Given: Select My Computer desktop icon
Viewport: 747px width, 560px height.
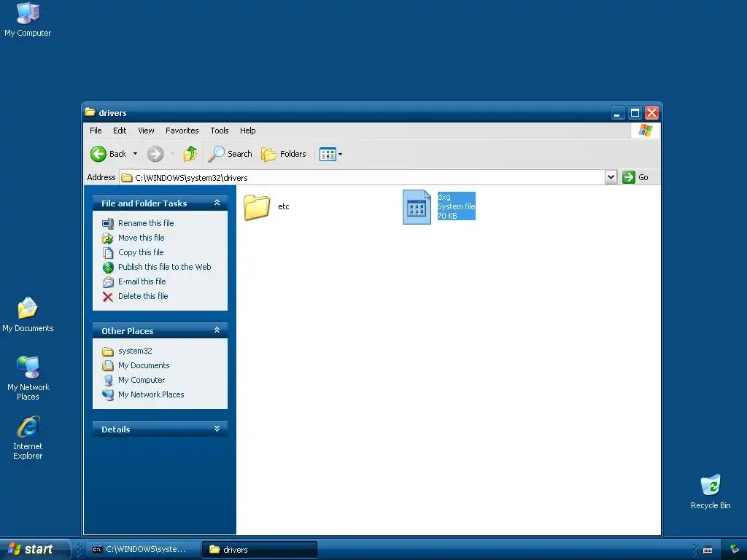Looking at the screenshot, I should tap(28, 20).
